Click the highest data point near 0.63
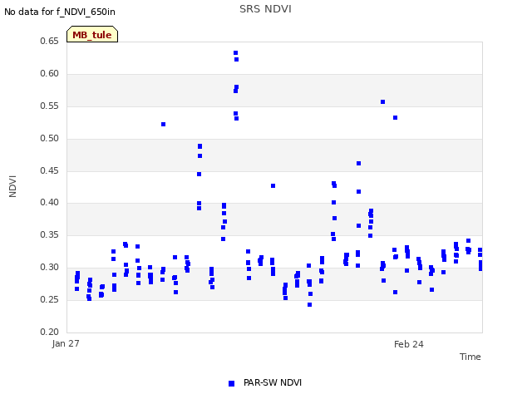Viewport: 532px width, 399px height. (235, 53)
